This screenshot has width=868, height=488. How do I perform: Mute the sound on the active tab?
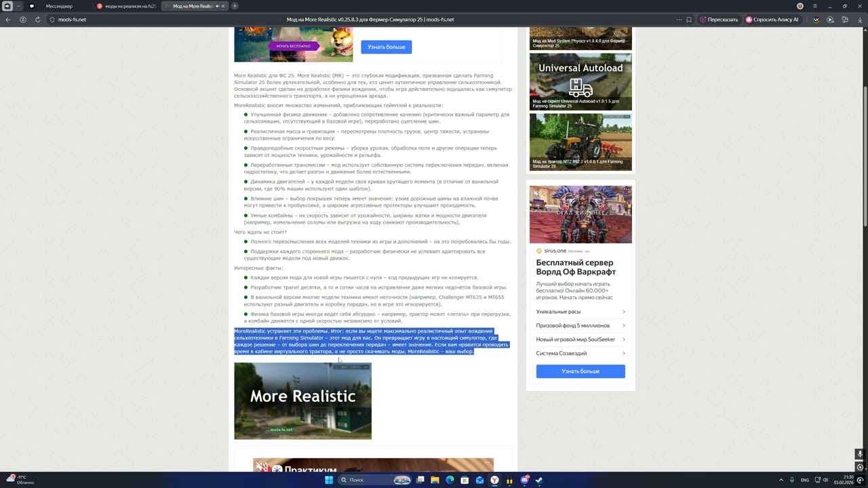tap(217, 6)
